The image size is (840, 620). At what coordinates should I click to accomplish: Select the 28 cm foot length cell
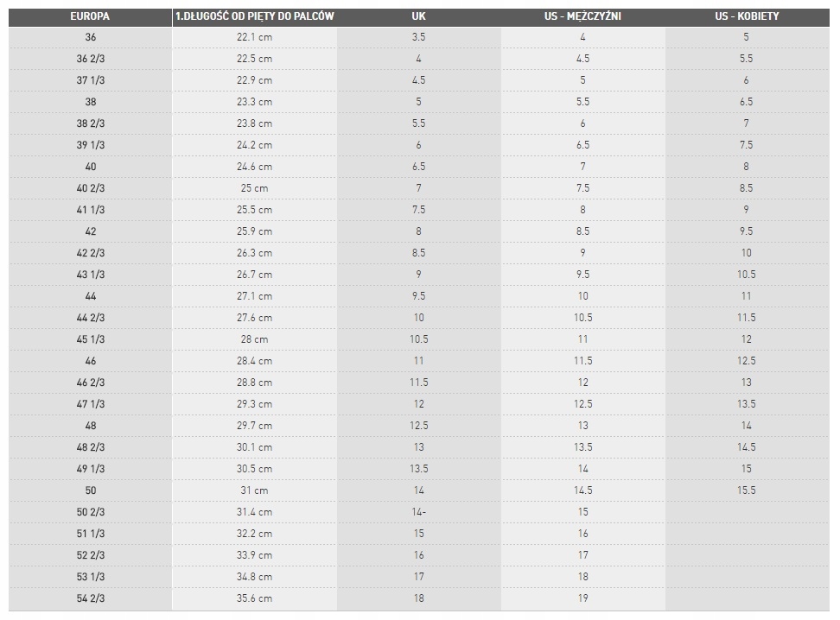click(254, 339)
